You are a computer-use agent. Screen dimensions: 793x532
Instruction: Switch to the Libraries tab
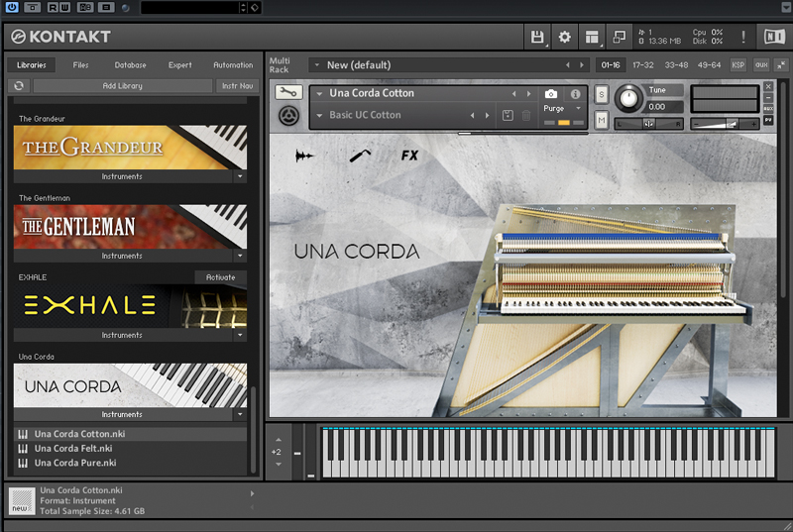[32, 64]
